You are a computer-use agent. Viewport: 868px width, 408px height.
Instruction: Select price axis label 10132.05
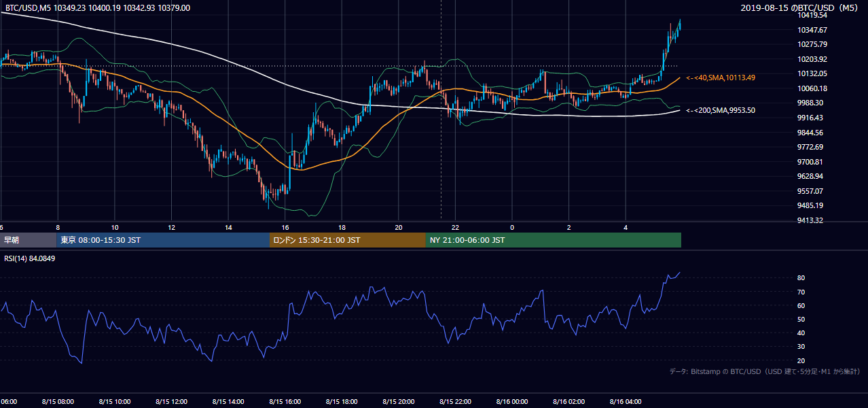point(812,73)
